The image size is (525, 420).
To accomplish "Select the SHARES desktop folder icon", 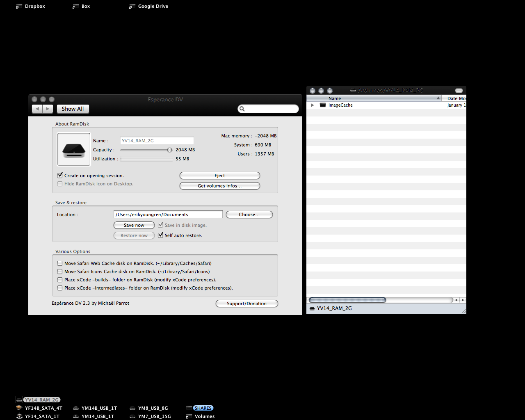I will point(189,408).
